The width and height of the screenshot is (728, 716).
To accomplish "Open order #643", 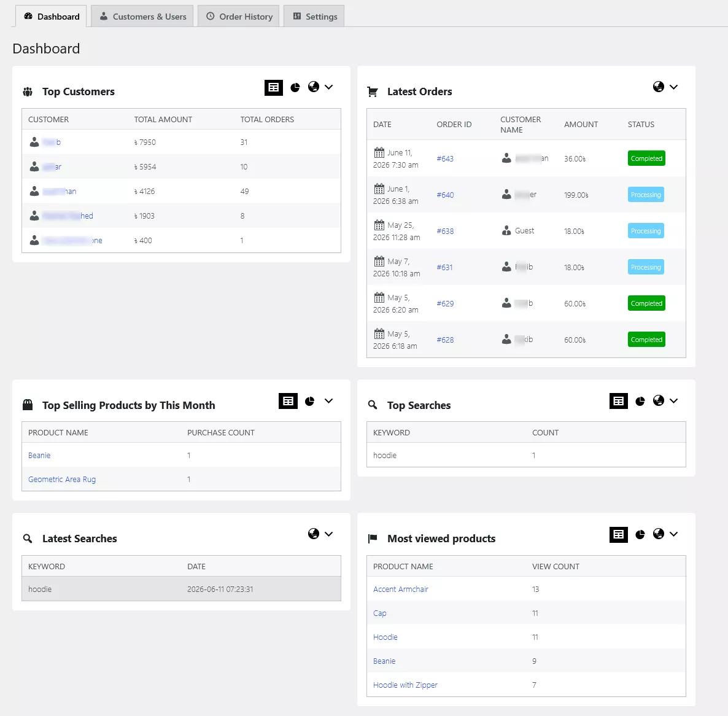I will coord(445,159).
